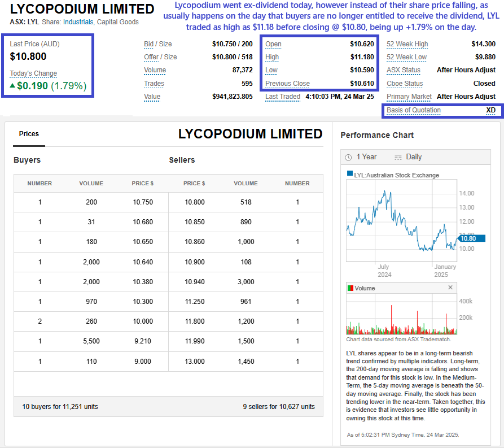Click the red-green Volume legend swatch
Screen dimensions: 504x448
pos(350,288)
